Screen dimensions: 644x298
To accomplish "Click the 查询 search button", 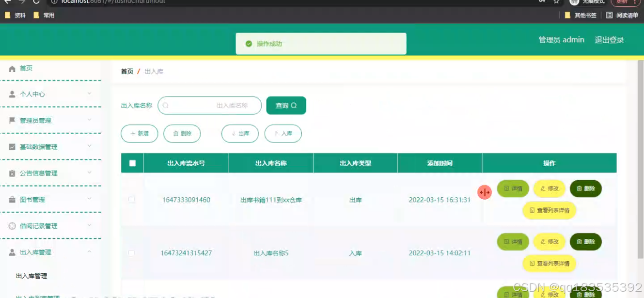I will pos(286,105).
